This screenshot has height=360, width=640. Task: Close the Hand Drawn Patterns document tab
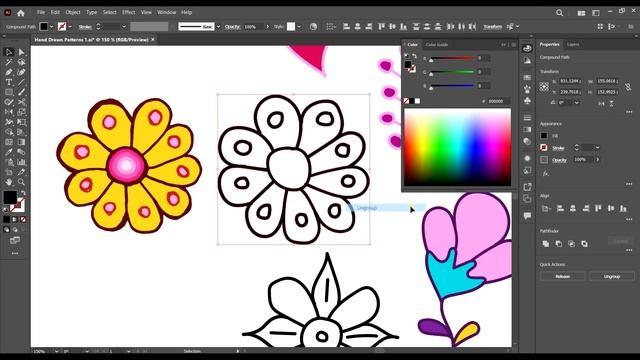click(x=153, y=40)
